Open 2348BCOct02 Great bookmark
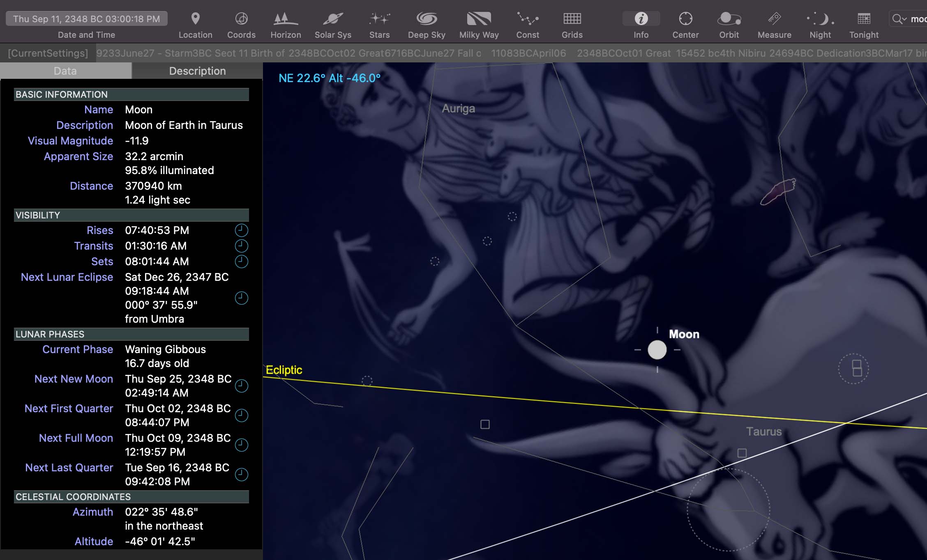927x560 pixels. (x=336, y=53)
